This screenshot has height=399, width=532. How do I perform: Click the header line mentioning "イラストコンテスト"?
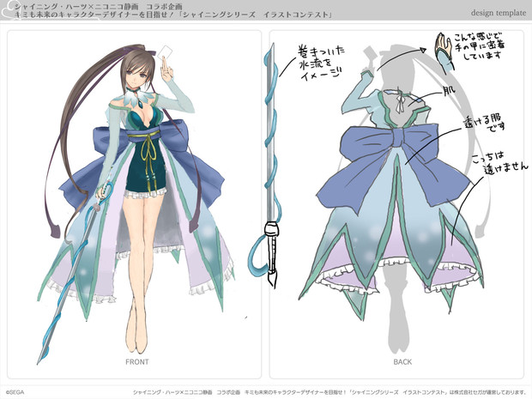point(173,15)
